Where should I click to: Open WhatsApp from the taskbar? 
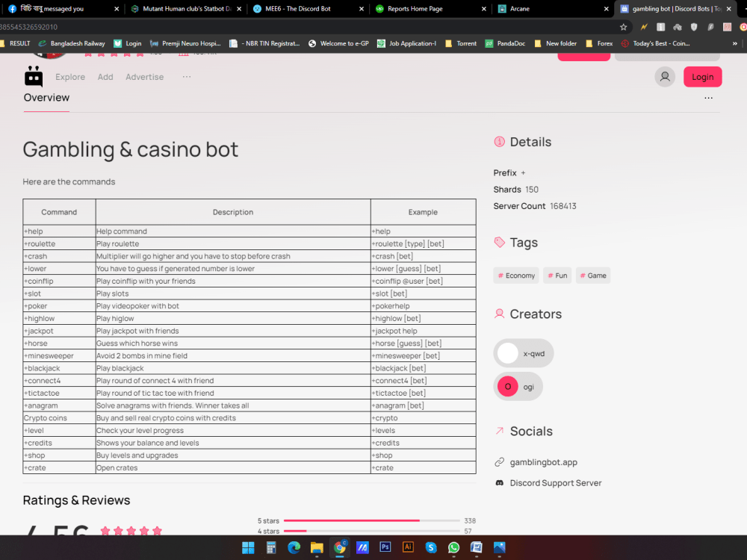(x=453, y=547)
